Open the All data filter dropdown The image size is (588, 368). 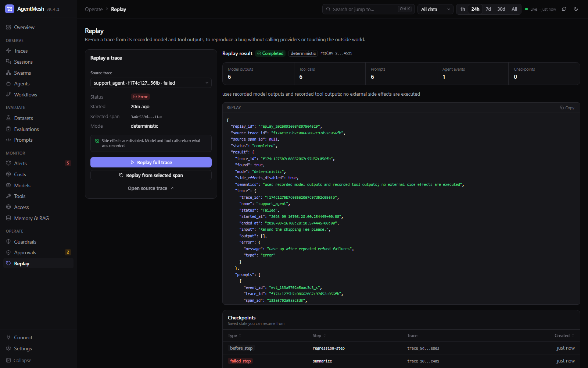click(435, 9)
